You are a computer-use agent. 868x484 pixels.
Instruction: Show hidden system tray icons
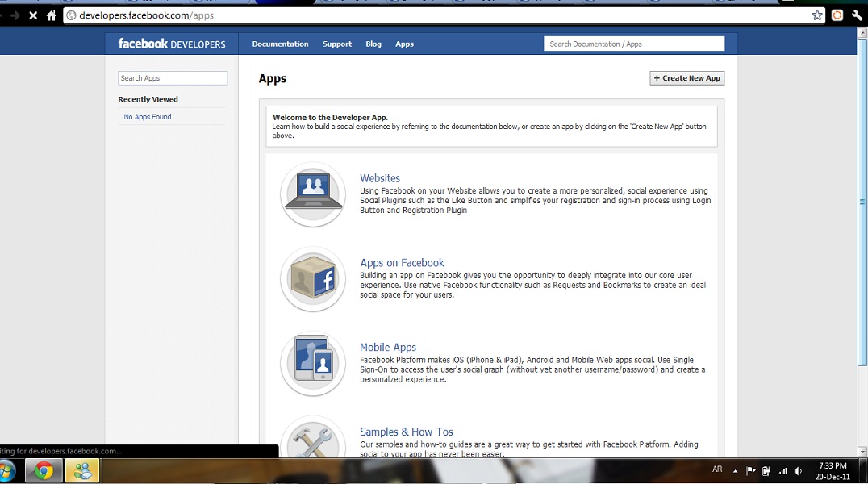pos(735,470)
